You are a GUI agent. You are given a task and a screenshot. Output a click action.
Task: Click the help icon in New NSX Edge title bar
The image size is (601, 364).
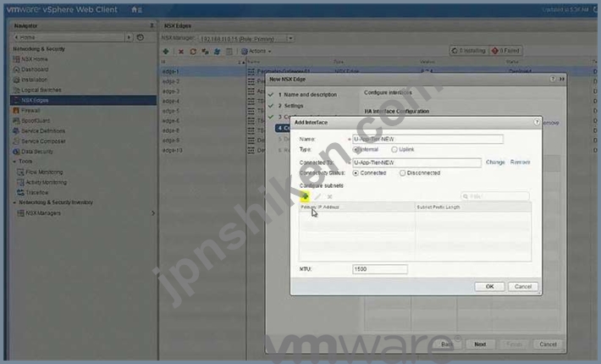(553, 79)
